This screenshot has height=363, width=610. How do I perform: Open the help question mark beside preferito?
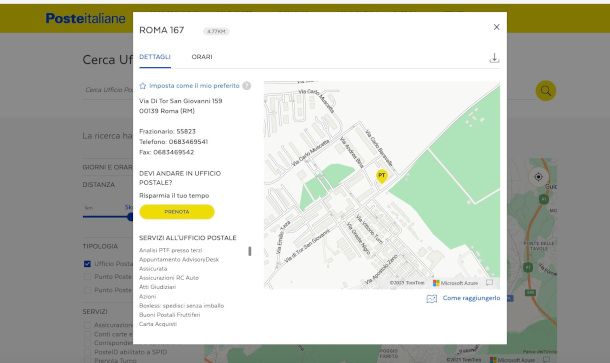tap(247, 86)
